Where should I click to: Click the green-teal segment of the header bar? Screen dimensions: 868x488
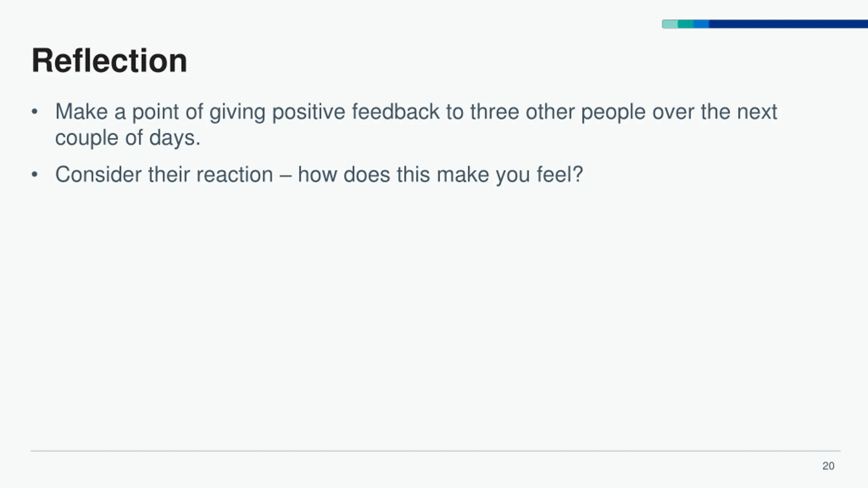[x=686, y=24]
